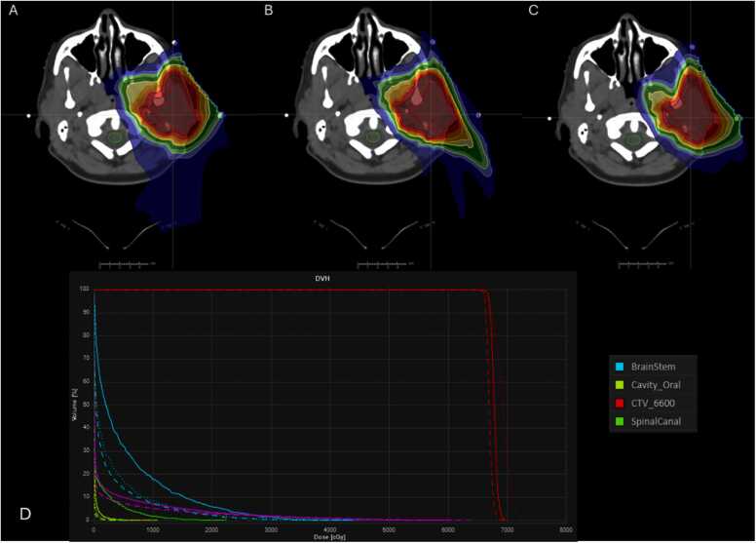Viewport: 756px width, 543px height.
Task: Select the Cavity_Oral yellow-green legend square
Action: [x=620, y=382]
